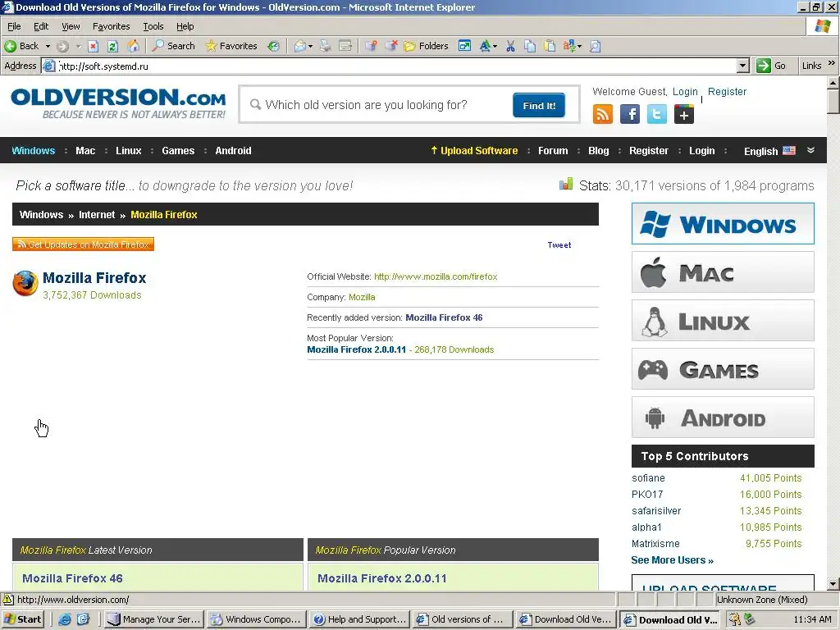Open the View menu
The height and width of the screenshot is (630, 840).
click(71, 26)
